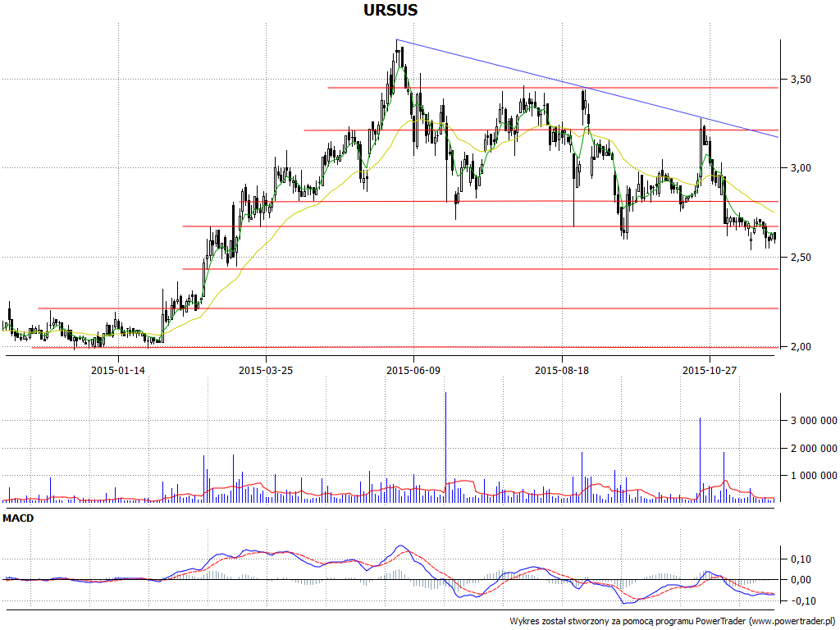Select the 2 000 000 volume label
Image resolution: width=840 pixels, height=630 pixels.
pyautogui.click(x=814, y=449)
